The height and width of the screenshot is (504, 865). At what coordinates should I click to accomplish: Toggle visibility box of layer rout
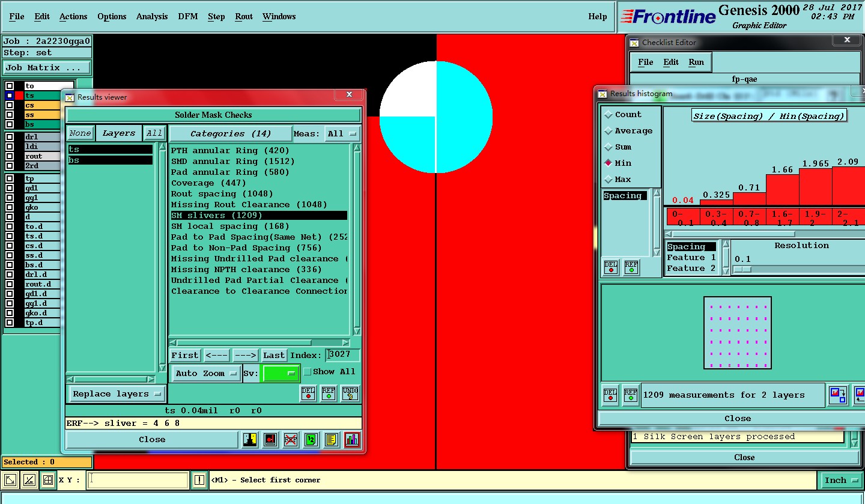point(10,156)
